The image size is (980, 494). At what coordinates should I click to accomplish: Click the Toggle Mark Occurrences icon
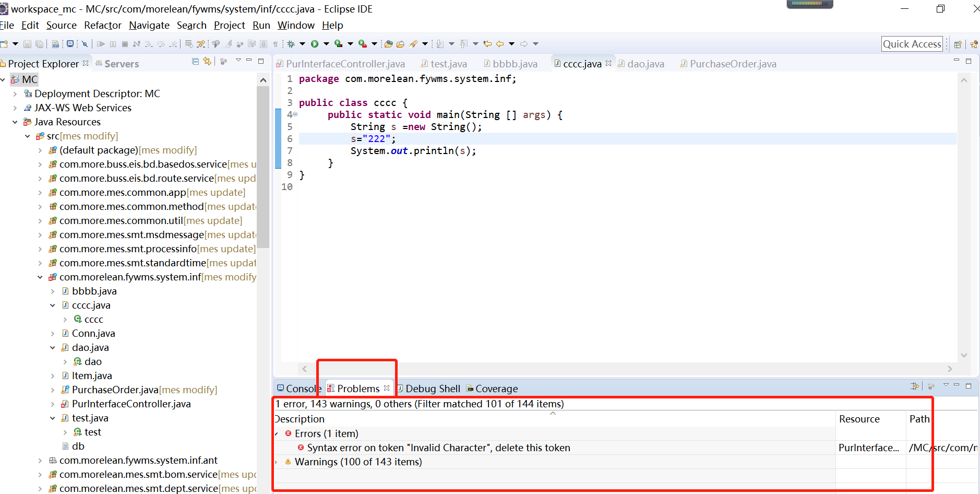click(229, 44)
